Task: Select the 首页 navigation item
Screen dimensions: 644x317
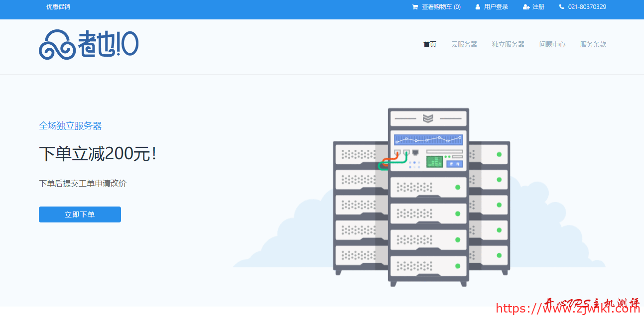Action: pyautogui.click(x=430, y=44)
